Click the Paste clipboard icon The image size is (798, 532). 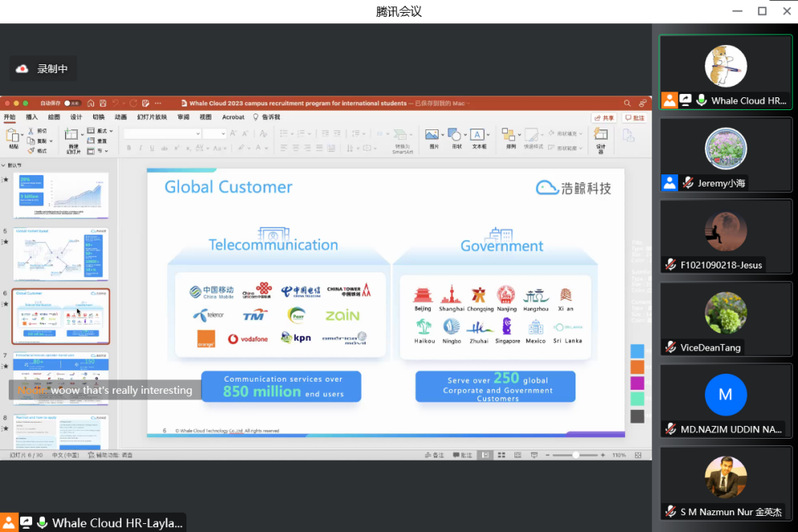tap(13, 136)
